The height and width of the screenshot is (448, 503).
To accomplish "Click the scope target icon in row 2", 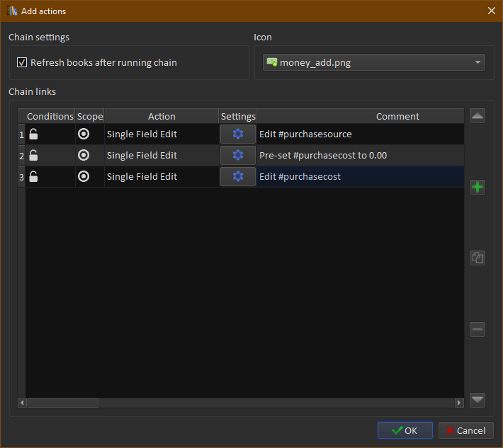I will click(84, 156).
